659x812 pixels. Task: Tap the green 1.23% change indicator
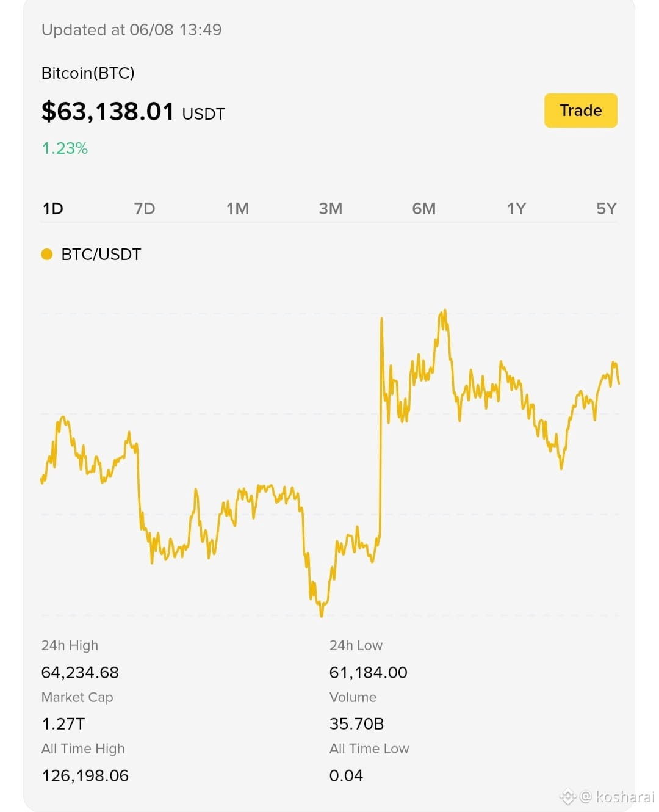pyautogui.click(x=65, y=148)
